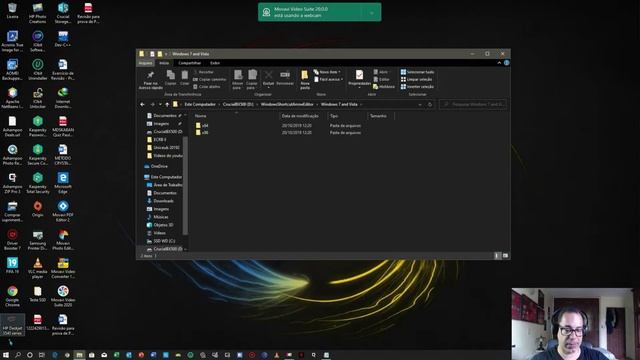Image resolution: width=640 pixels, height=360 pixels.
Task: Open the Origin desktop icon
Action: pos(38,209)
